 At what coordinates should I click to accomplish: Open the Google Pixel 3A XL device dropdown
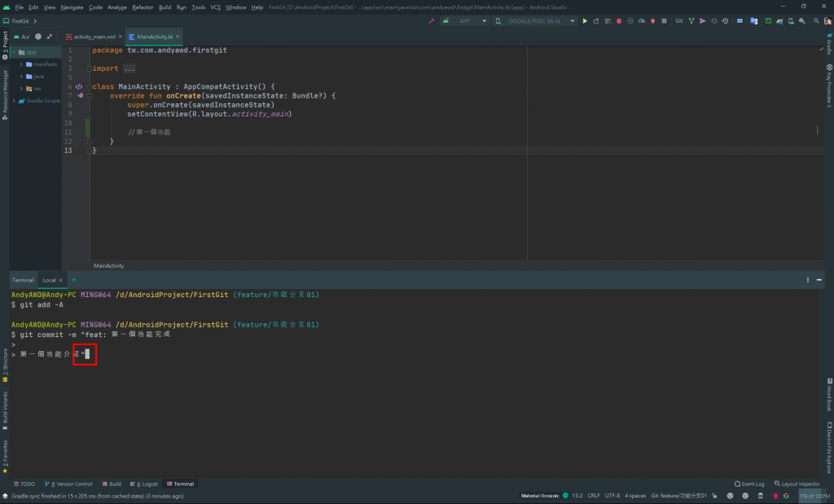534,21
